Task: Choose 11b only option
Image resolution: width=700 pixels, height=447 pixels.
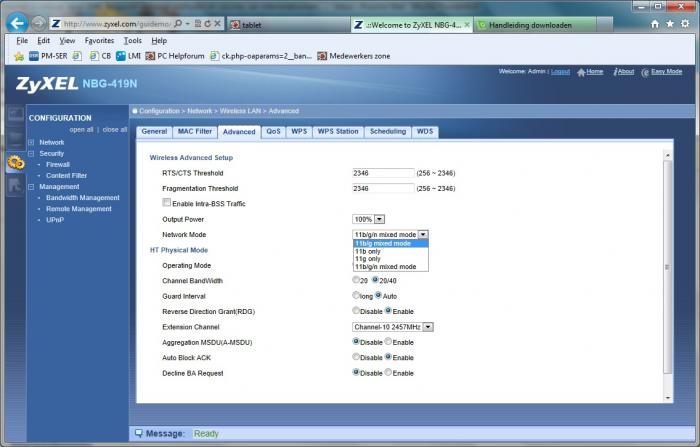Action: [x=391, y=251]
